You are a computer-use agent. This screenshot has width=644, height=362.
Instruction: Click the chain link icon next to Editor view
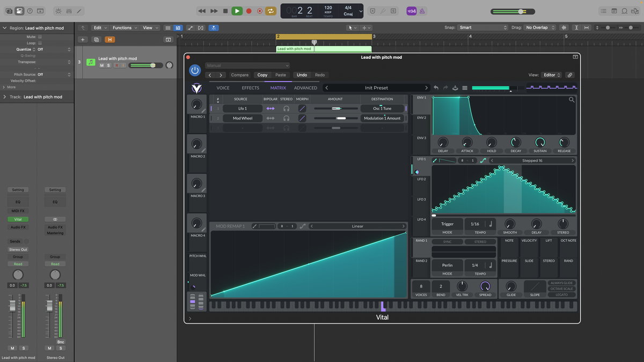570,75
